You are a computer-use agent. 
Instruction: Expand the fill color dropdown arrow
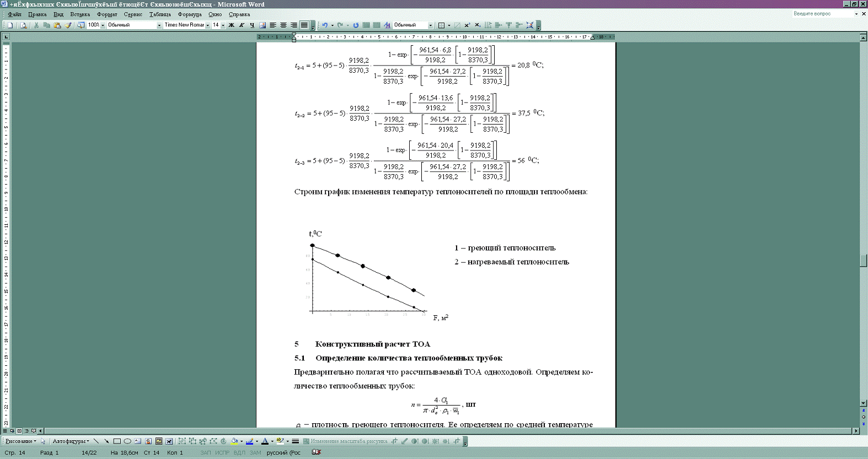click(242, 441)
